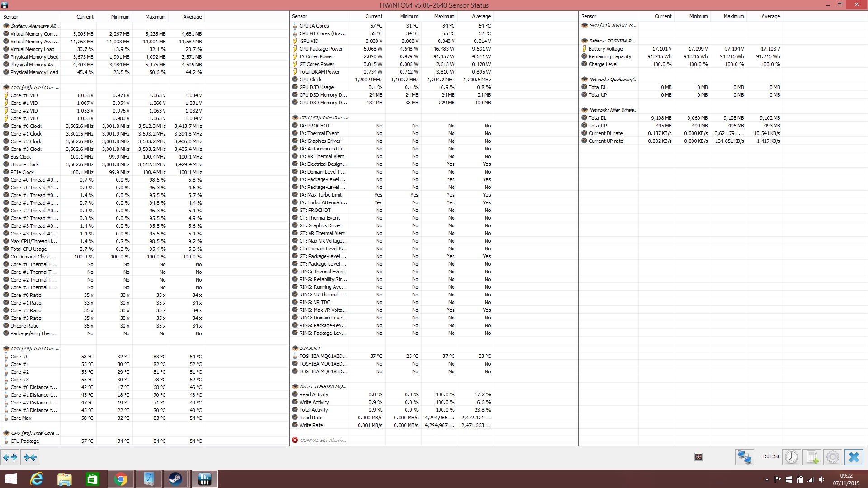868x488 pixels.
Task: Select the Charge Level row
Action: (681, 64)
